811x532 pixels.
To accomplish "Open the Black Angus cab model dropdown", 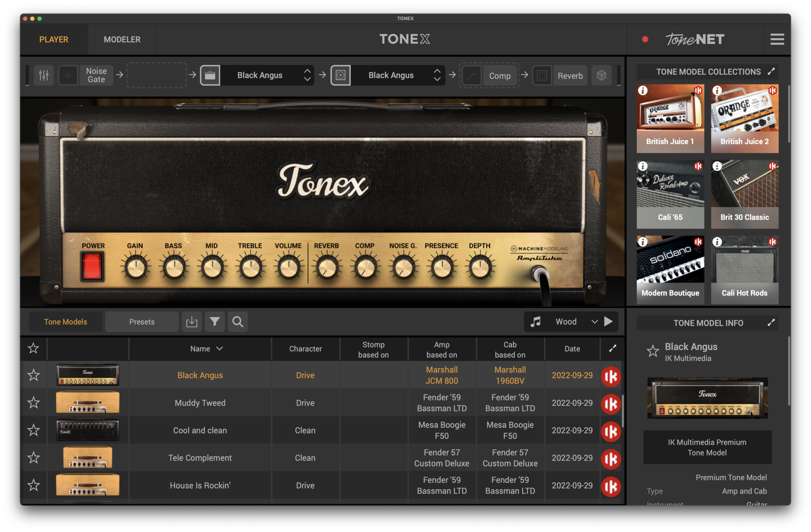I will click(x=437, y=75).
